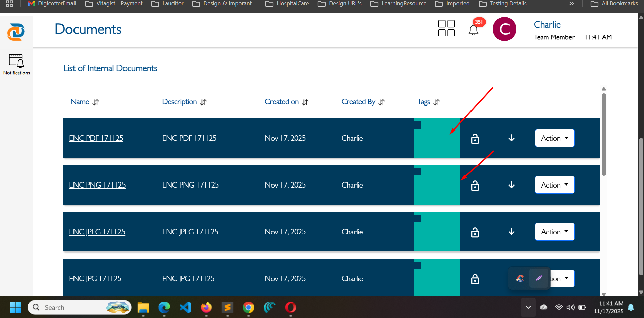Toggle sort order on the Name column
Image resolution: width=644 pixels, height=318 pixels.
click(x=96, y=102)
